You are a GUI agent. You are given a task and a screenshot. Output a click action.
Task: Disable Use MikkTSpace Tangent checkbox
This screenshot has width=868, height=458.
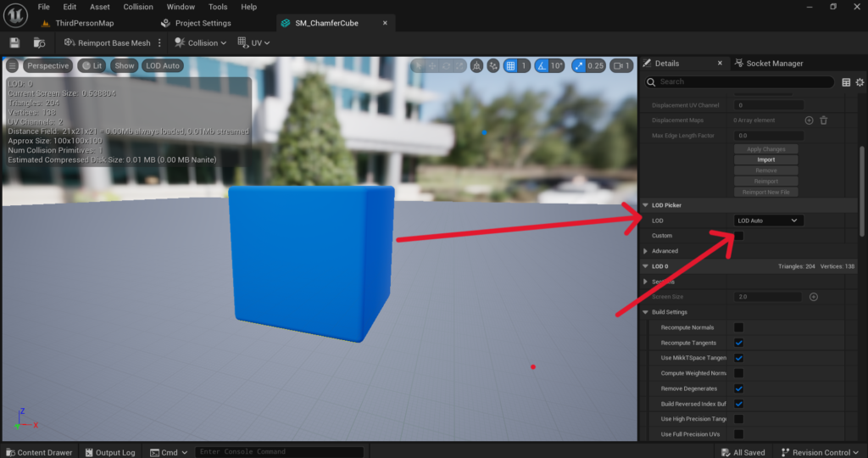739,358
